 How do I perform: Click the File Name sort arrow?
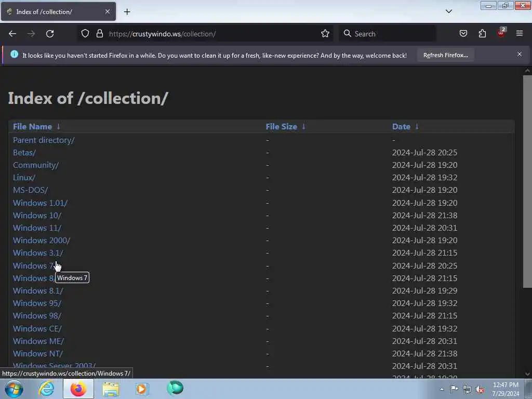point(58,127)
